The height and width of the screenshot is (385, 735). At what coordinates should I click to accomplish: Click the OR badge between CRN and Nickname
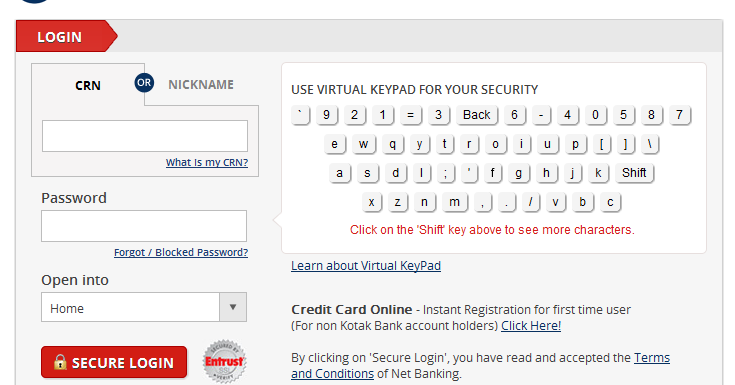[x=144, y=83]
